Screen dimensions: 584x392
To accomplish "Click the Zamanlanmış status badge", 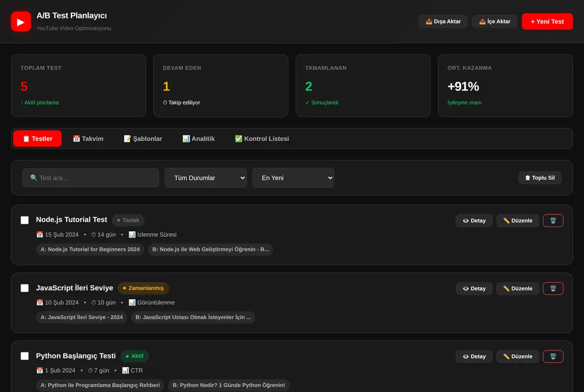I will [x=144, y=288].
